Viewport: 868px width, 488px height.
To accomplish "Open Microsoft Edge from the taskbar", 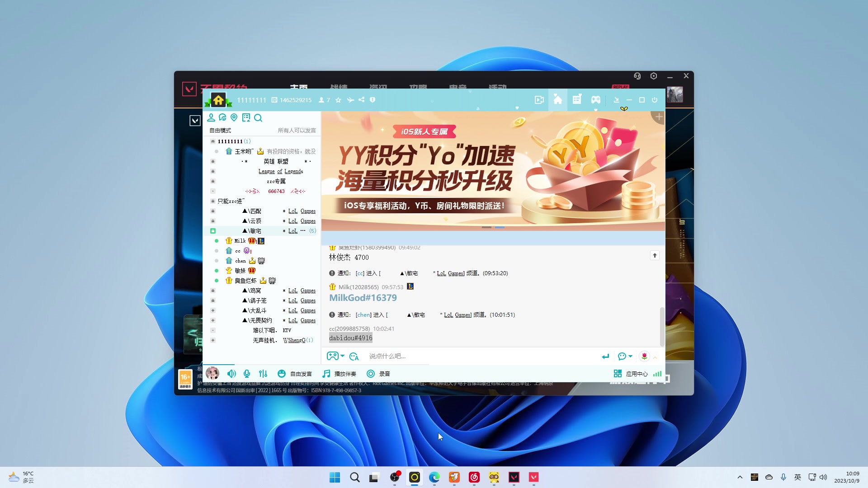I will (x=434, y=477).
